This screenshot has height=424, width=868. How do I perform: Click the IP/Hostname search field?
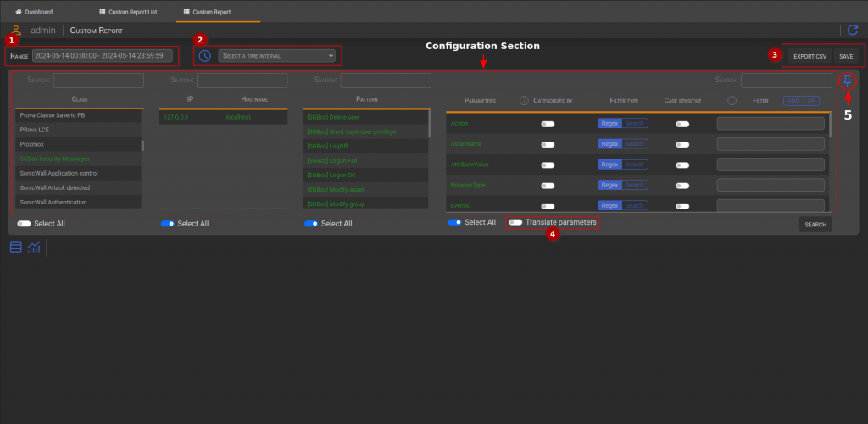pyautogui.click(x=242, y=81)
